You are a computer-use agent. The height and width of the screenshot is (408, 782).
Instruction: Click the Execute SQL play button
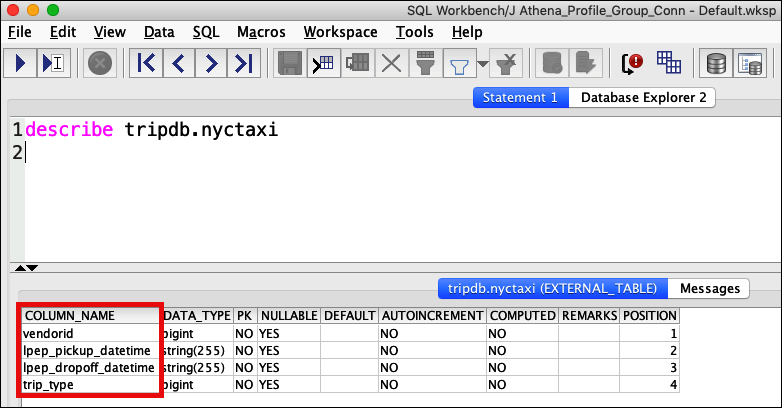(22, 64)
